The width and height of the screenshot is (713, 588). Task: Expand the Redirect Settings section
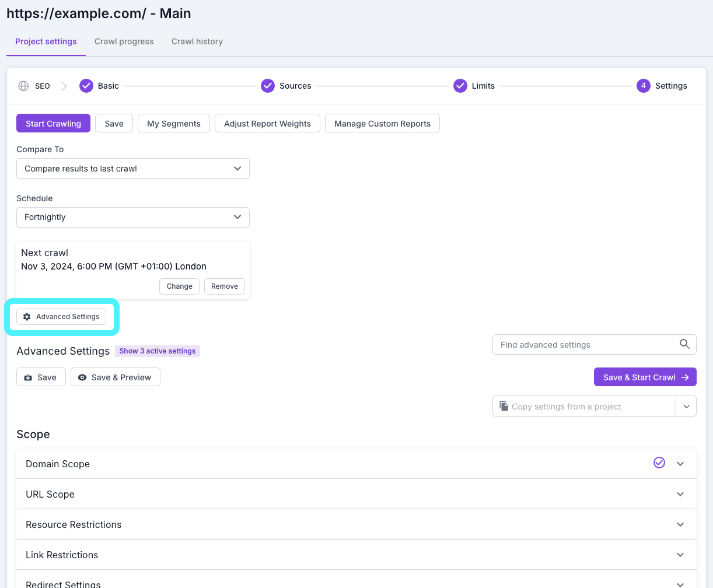[x=356, y=579]
